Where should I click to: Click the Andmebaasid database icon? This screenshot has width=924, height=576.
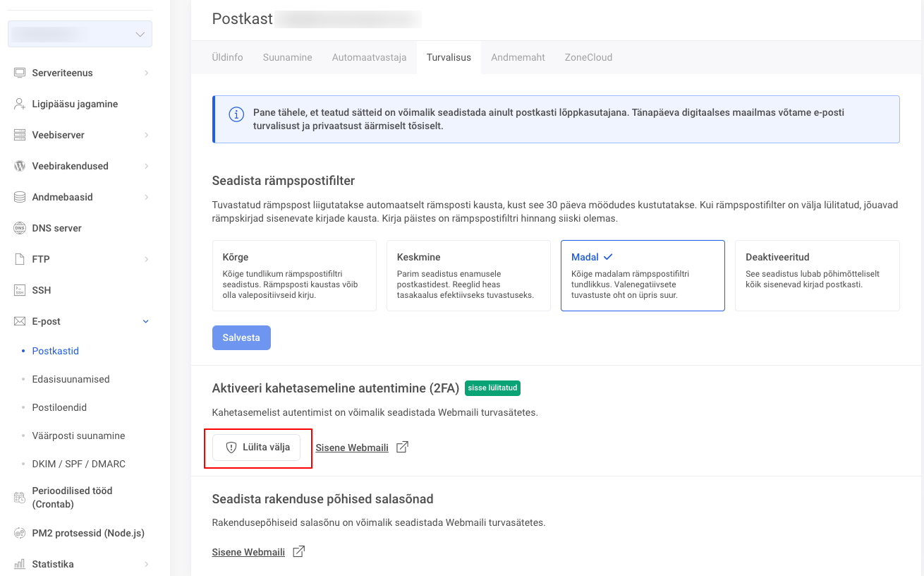20,197
